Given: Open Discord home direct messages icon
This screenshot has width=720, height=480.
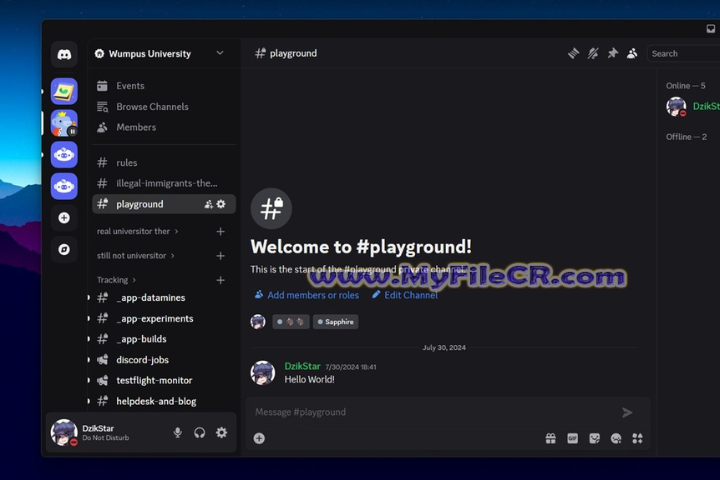Looking at the screenshot, I should pyautogui.click(x=64, y=55).
